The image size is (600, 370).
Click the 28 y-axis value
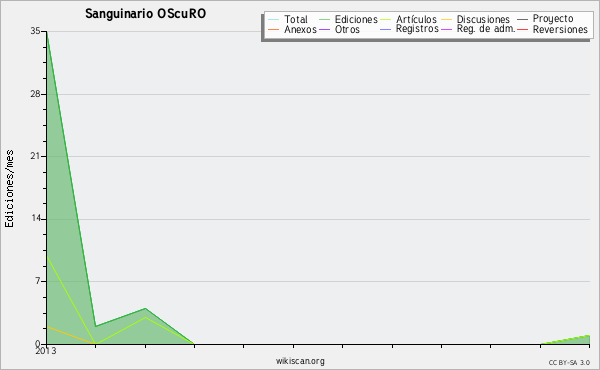click(35, 94)
